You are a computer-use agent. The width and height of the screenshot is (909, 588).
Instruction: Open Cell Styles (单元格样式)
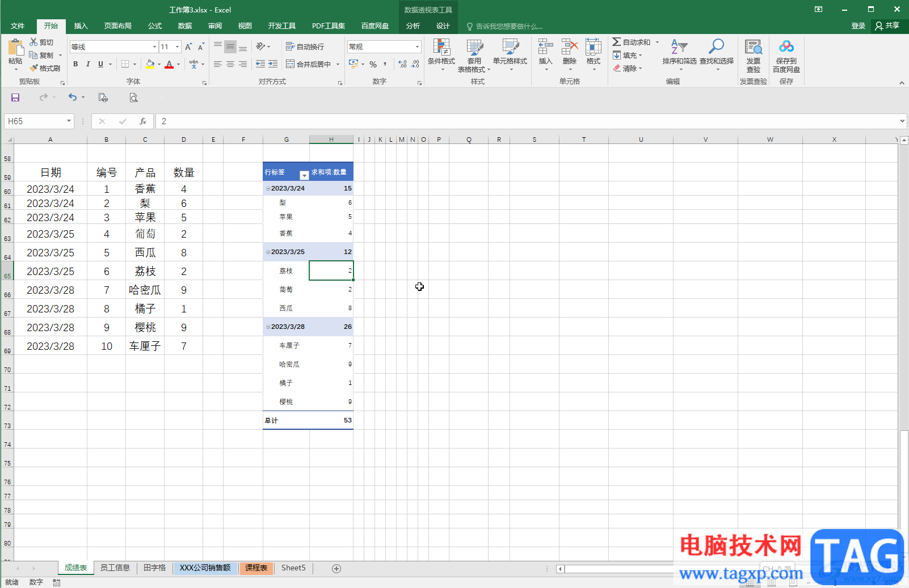[510, 54]
